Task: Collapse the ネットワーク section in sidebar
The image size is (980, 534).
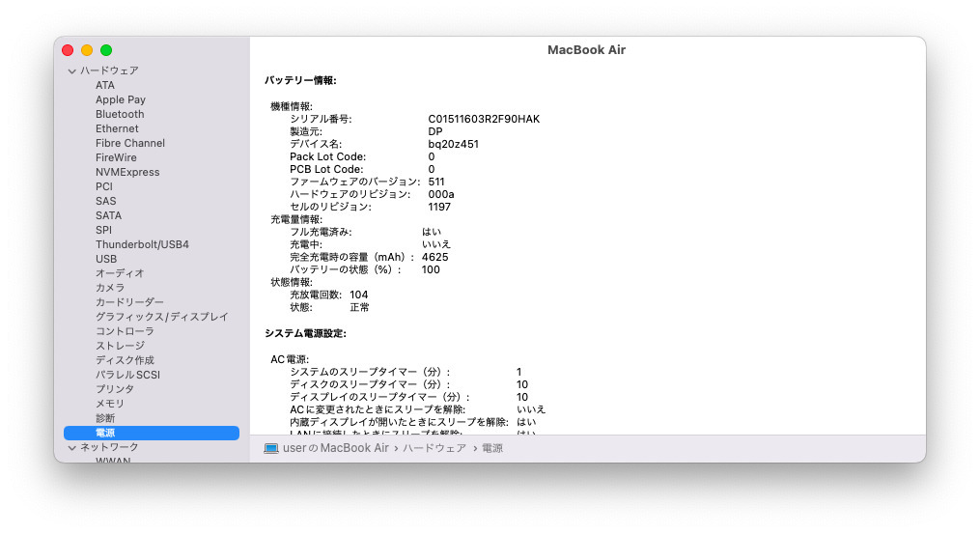Action: [71, 448]
